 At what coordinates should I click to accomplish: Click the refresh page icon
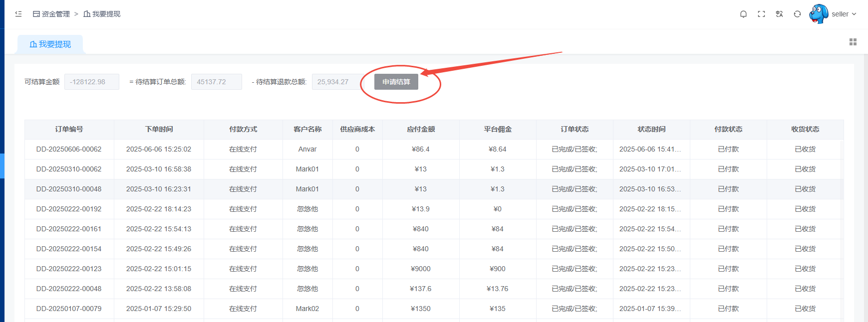(797, 14)
